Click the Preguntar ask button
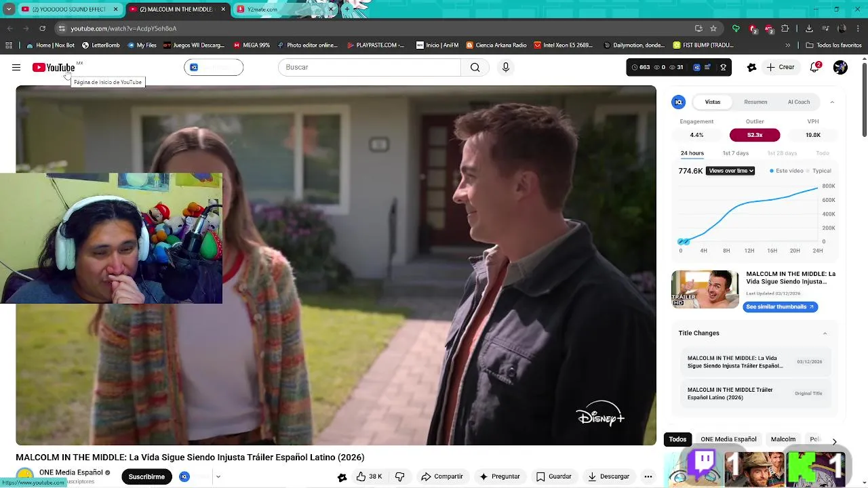This screenshot has width=868, height=488. [x=500, y=476]
